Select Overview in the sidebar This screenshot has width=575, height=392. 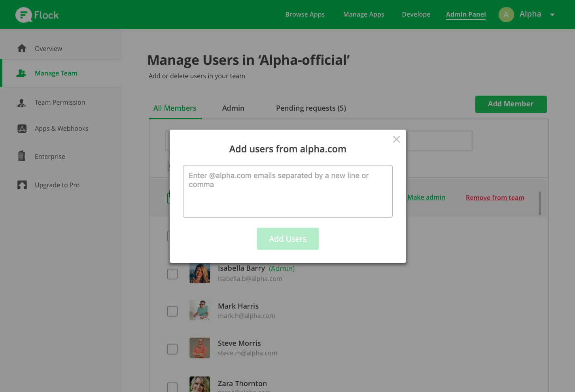click(x=48, y=49)
